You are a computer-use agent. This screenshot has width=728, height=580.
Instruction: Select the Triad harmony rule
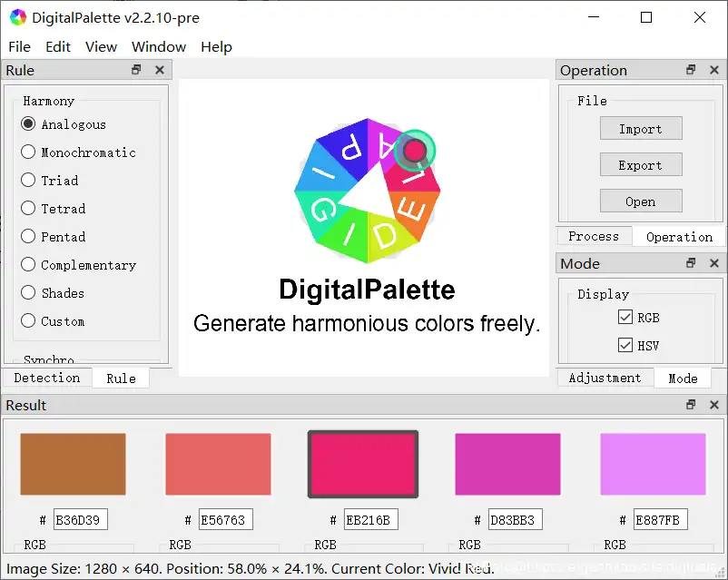[28, 181]
